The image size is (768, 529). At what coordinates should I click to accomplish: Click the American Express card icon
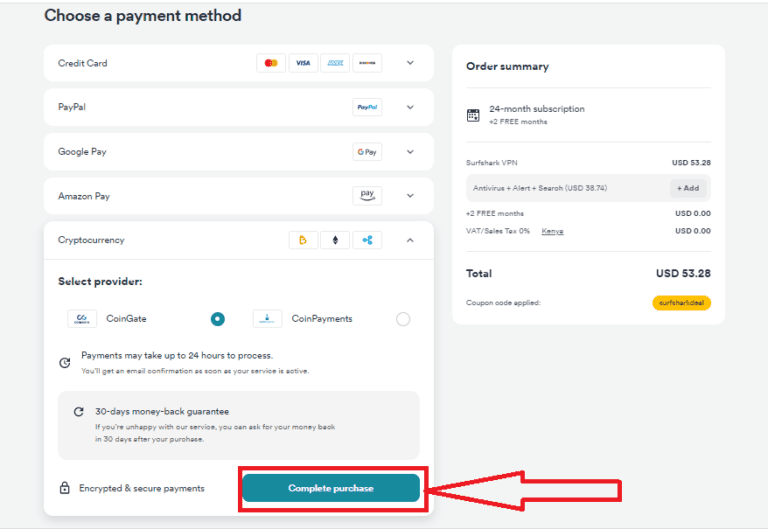pos(335,63)
